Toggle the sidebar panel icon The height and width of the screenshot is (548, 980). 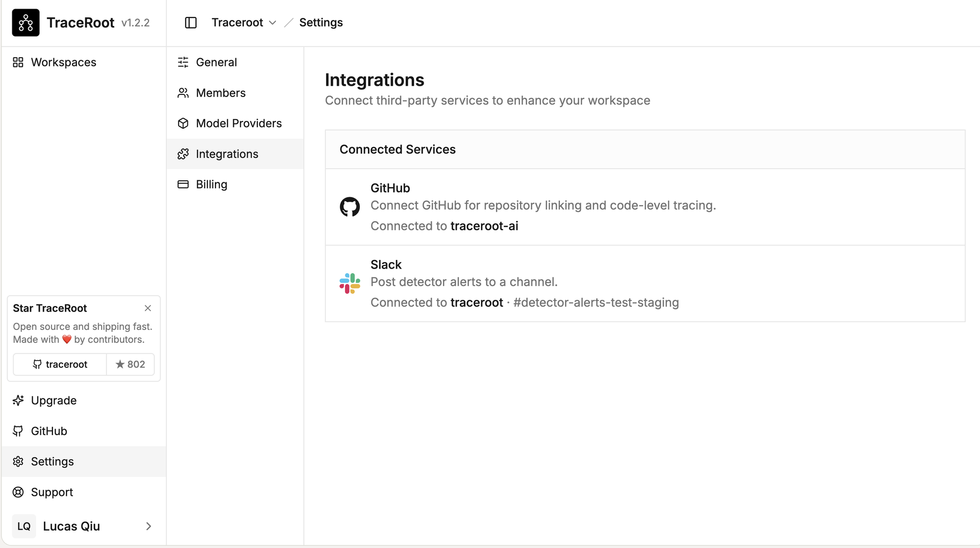(191, 22)
